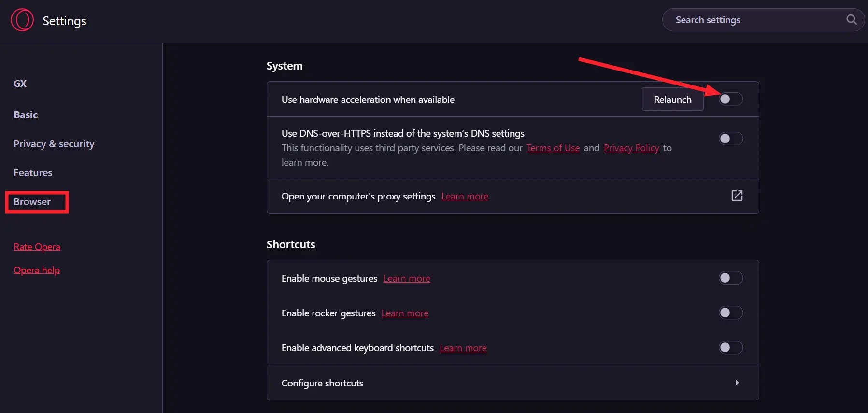Viewport: 868px width, 413px height.
Task: Open proxy settings external link icon
Action: [x=737, y=196]
